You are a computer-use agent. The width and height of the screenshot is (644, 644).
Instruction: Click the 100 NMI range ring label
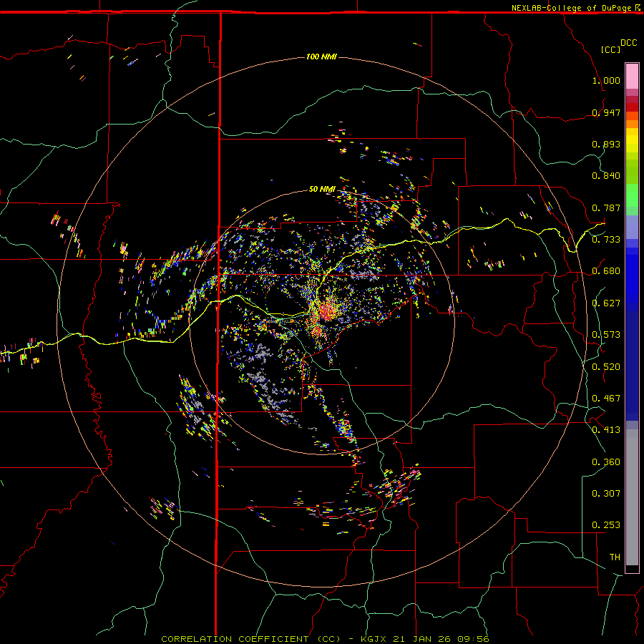(321, 57)
